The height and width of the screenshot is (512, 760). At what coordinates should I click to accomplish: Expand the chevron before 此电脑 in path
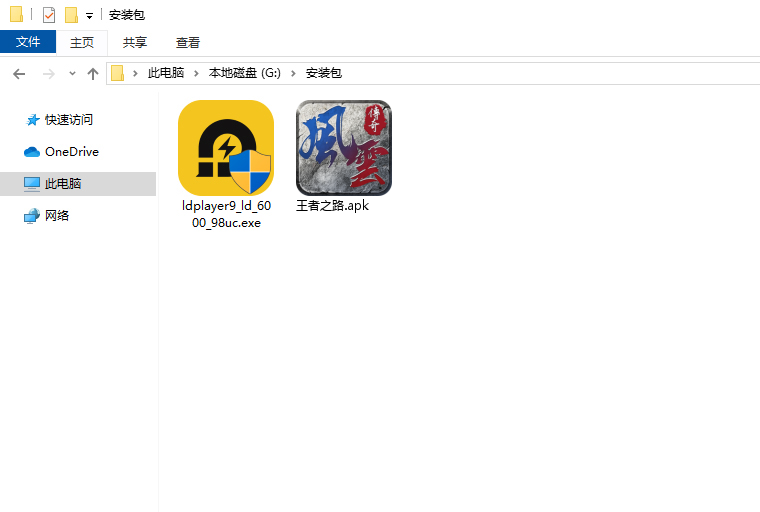pos(135,73)
